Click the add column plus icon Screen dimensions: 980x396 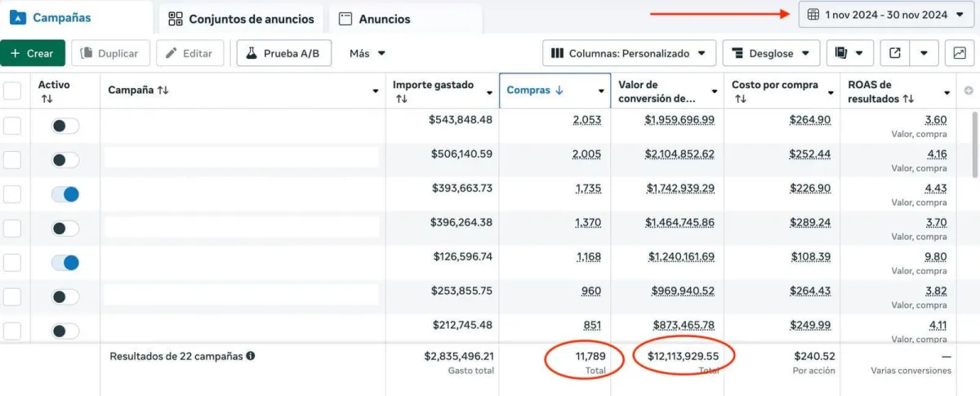pos(969,91)
